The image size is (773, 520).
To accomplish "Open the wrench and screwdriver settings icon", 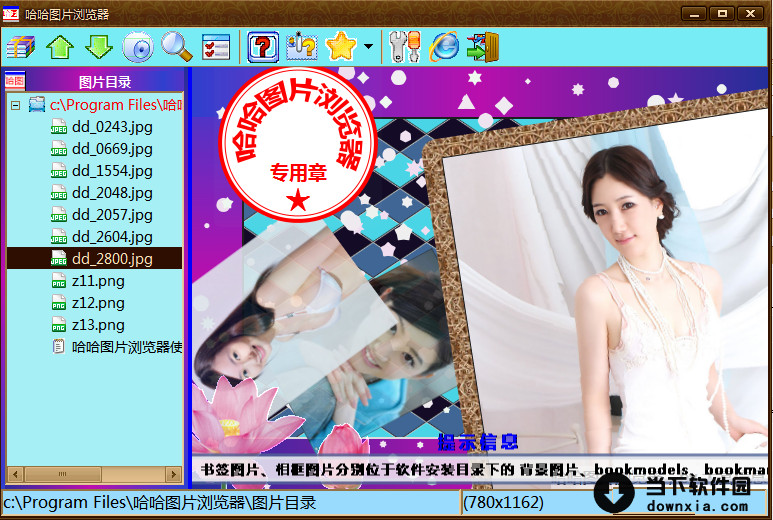I will pos(404,47).
